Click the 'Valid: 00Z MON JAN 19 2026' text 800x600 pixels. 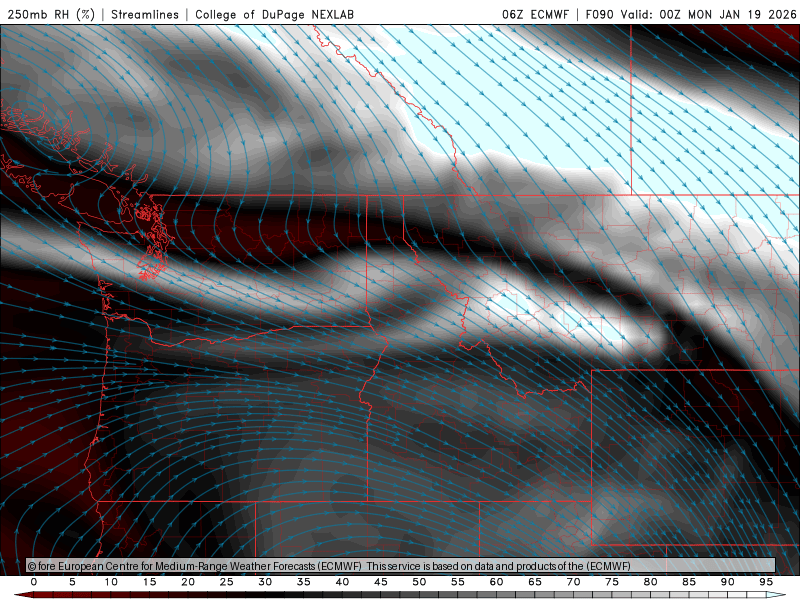click(708, 14)
